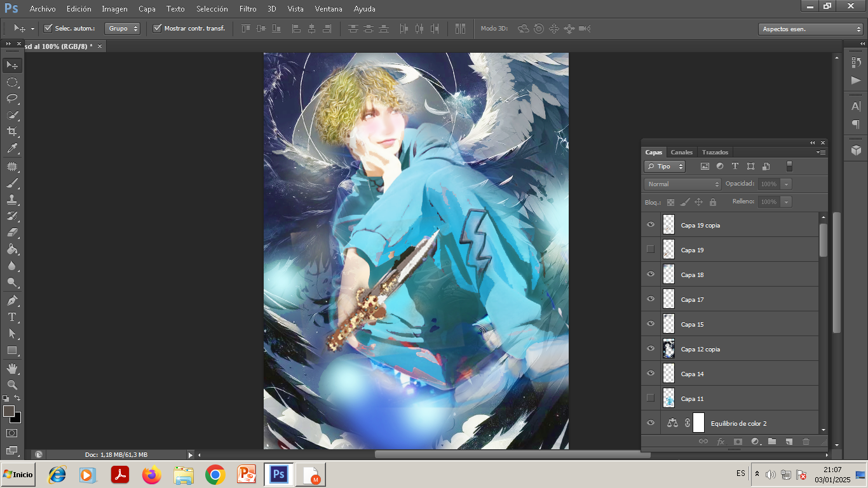Select the Rectangle shape tool
This screenshot has height=488, width=868.
(x=12, y=350)
